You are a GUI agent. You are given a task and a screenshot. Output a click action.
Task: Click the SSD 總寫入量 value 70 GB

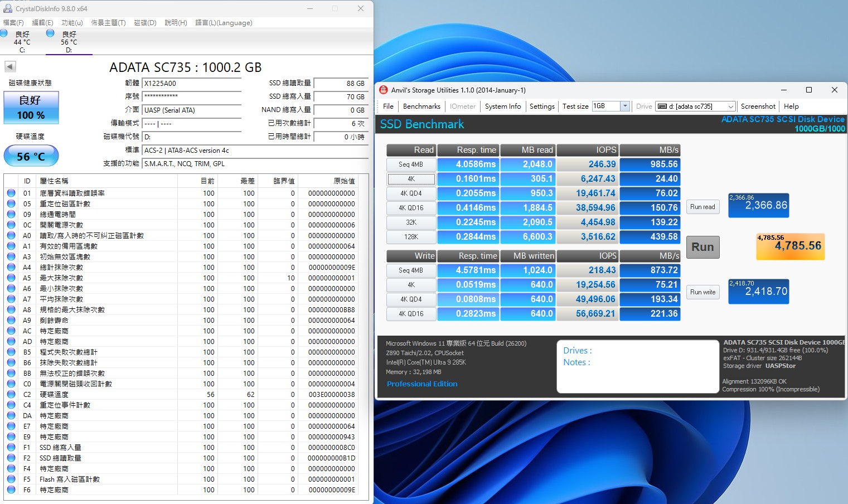(341, 97)
